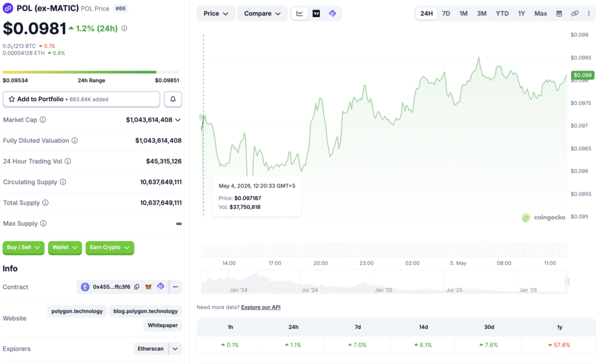
Task: Copy the contract address icon
Action: tap(136, 287)
